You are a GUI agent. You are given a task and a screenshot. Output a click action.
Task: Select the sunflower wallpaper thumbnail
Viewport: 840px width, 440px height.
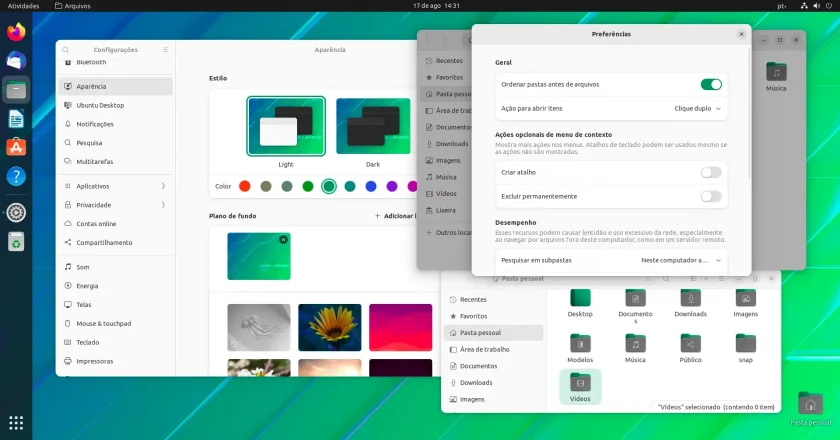[329, 327]
